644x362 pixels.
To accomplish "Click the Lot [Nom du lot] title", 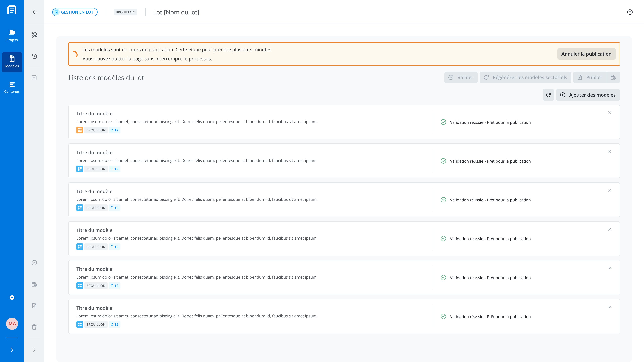I will click(176, 12).
